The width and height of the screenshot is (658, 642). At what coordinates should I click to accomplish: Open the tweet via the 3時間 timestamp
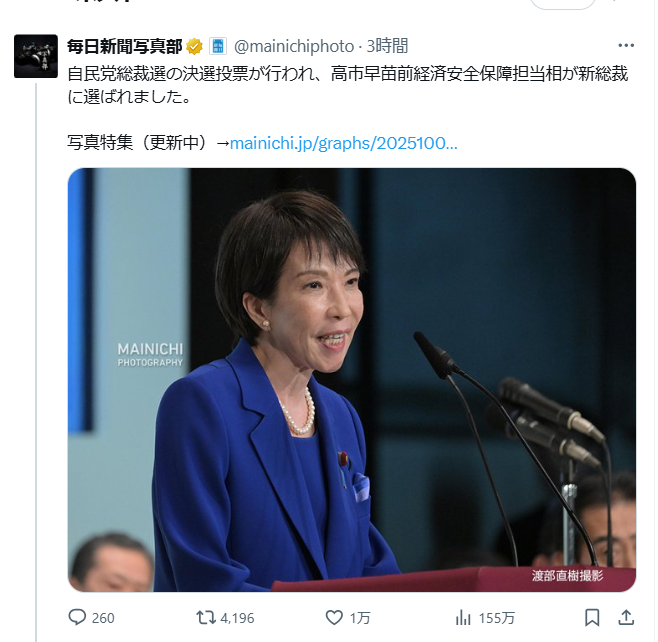click(x=387, y=46)
